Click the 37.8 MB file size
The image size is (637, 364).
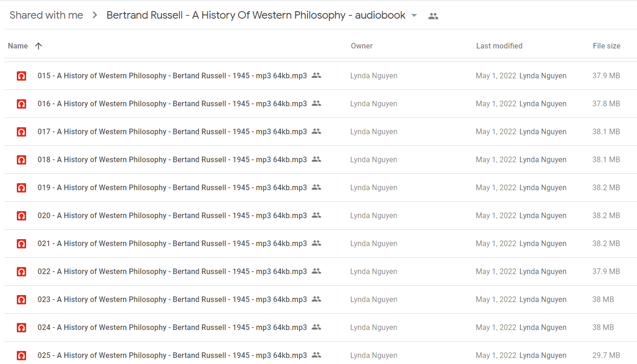(x=606, y=104)
